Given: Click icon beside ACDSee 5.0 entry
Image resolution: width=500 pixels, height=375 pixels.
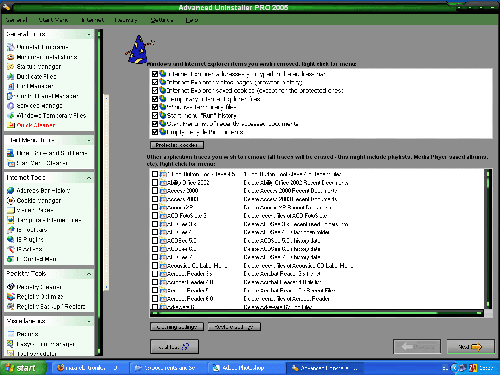Looking at the screenshot, I should pos(163,240).
